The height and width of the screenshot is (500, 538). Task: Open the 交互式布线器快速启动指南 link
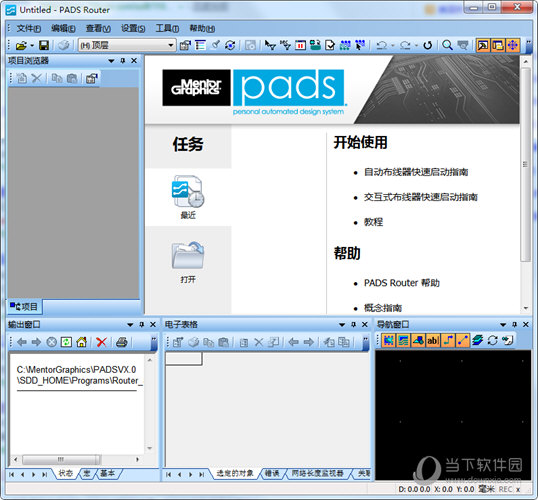click(x=421, y=197)
